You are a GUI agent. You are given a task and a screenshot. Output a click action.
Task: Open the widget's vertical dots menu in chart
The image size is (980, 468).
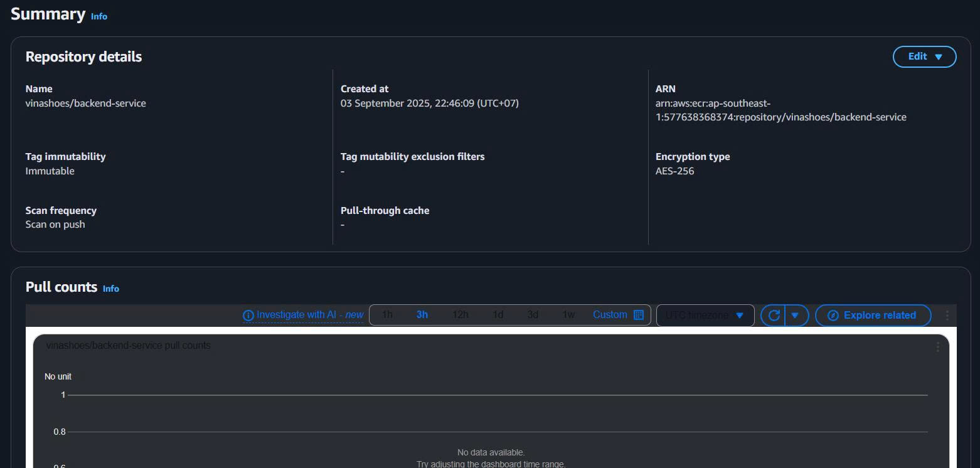pyautogui.click(x=937, y=347)
